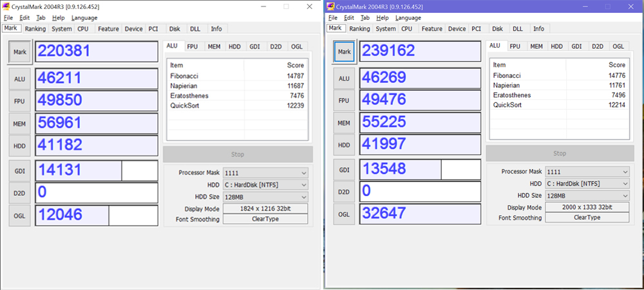
Task: Run the ALU benchmark in right window
Action: point(344,78)
